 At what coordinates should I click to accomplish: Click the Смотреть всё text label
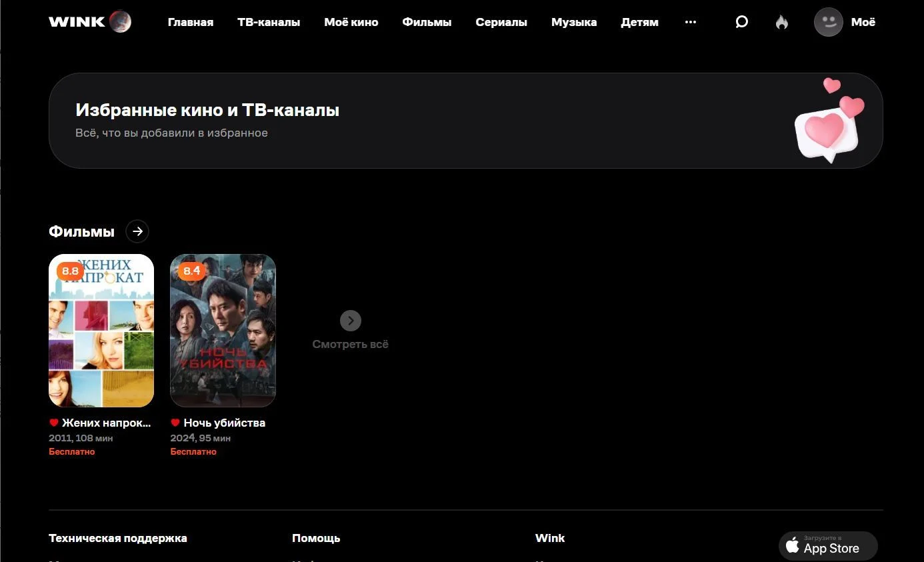(351, 345)
